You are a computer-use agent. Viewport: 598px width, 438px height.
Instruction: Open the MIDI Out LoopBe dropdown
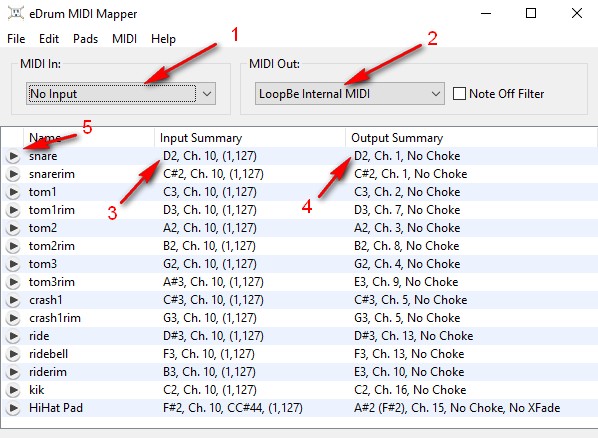point(350,93)
